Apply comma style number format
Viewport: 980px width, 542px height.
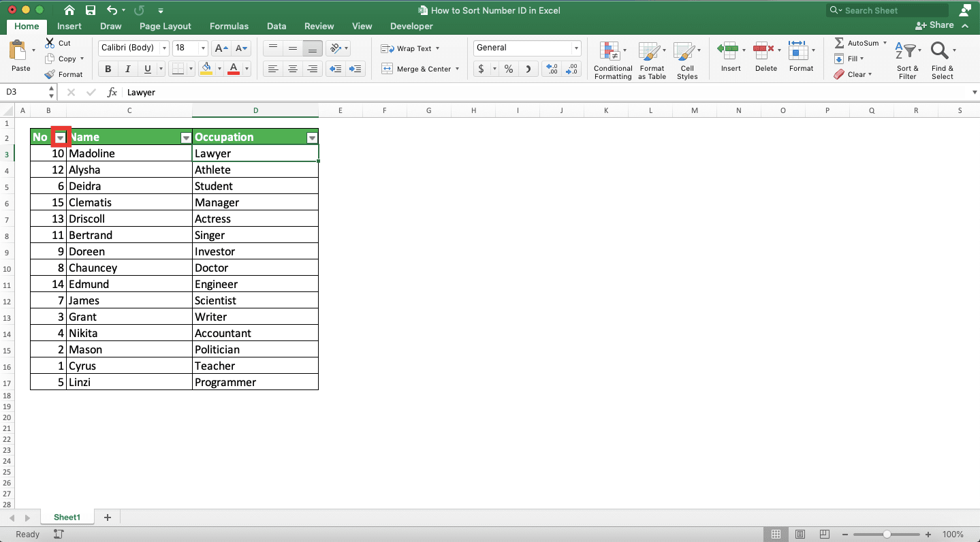528,69
